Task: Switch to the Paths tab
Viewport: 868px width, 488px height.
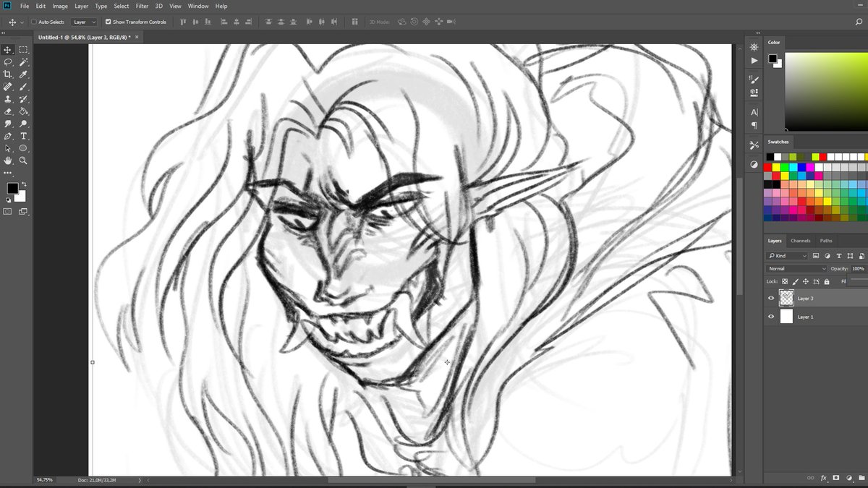Action: click(x=826, y=241)
